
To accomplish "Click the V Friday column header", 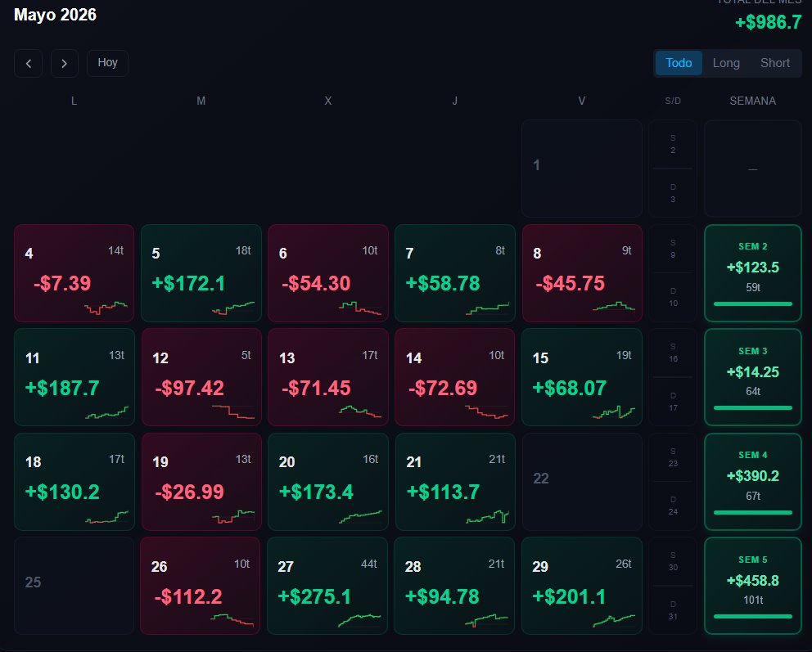I will click(581, 101).
